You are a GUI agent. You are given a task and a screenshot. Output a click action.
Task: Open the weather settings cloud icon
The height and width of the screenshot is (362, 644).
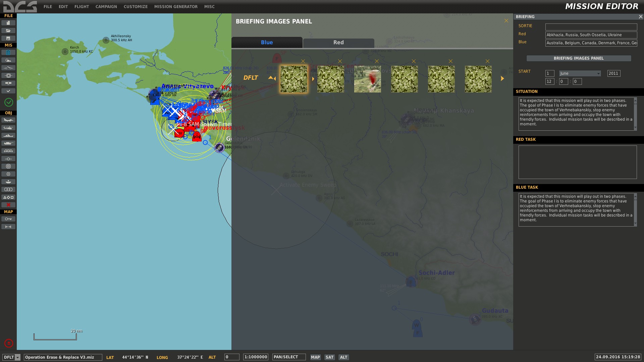pyautogui.click(x=8, y=60)
